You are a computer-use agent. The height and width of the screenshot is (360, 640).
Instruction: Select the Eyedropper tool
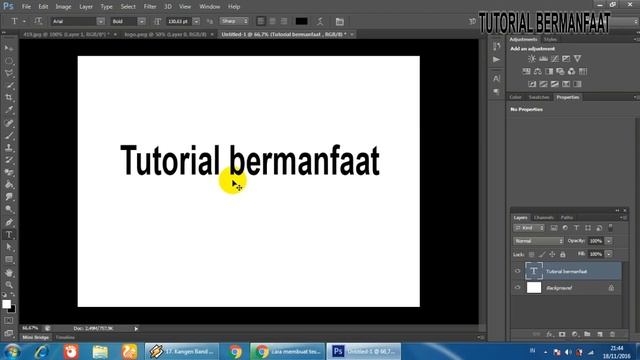9,110
